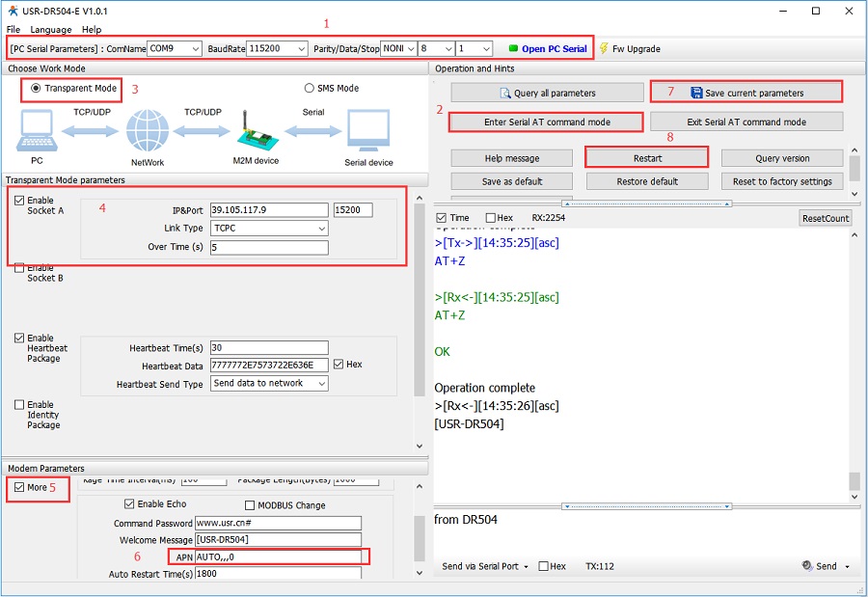Toggle Hex checkbox next to TX counter
Viewport: 868px width, 597px height.
tap(544, 566)
